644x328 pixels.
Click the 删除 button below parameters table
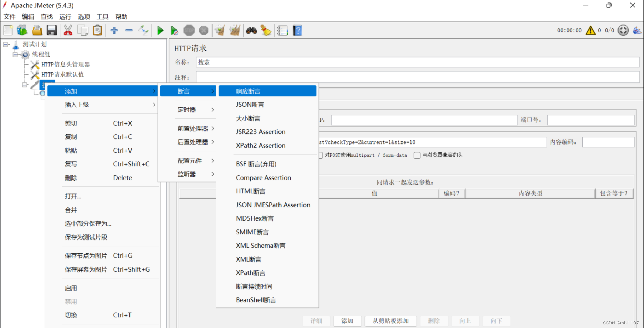[x=434, y=321]
